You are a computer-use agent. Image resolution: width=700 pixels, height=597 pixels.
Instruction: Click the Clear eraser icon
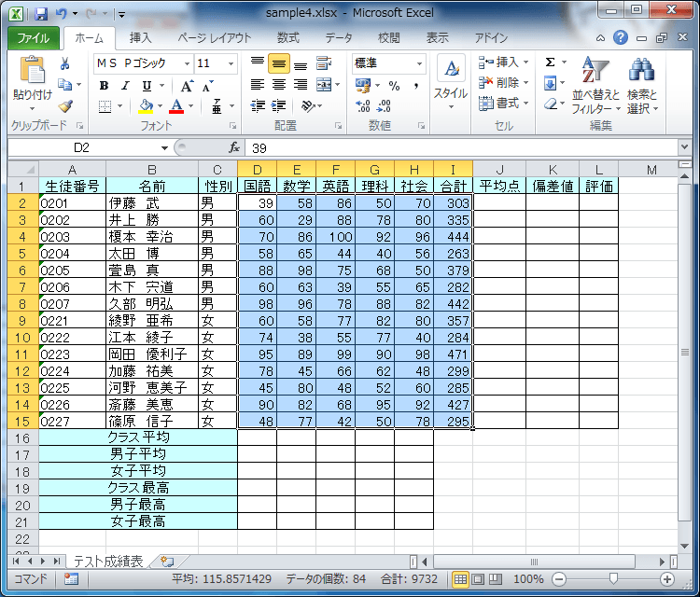[x=551, y=104]
